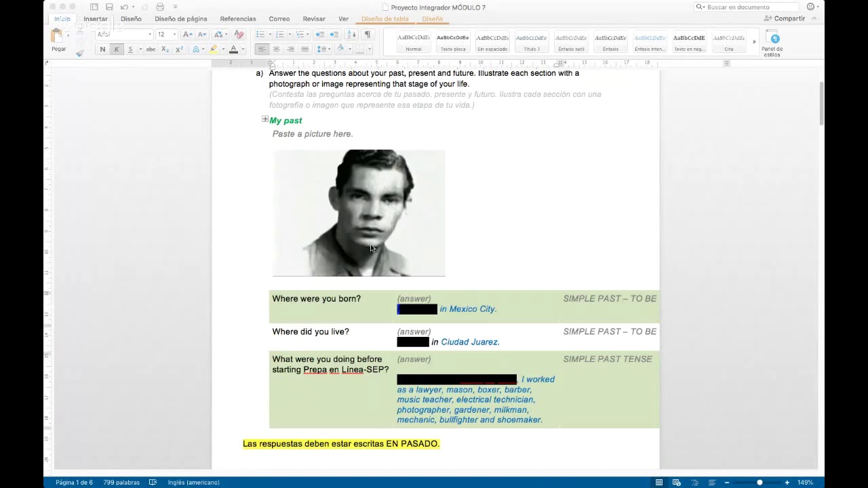The width and height of the screenshot is (868, 488).
Task: Open the font size 12 dropdown
Action: pyautogui.click(x=175, y=35)
